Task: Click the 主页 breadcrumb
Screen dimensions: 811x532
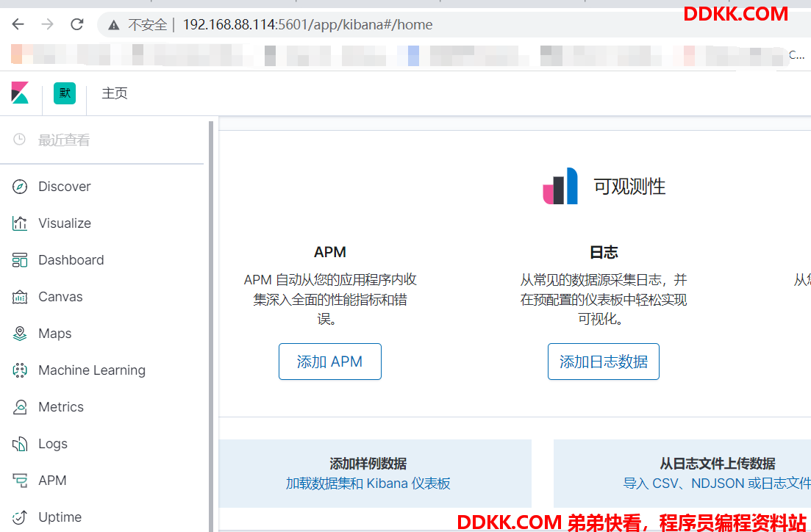Action: coord(114,93)
